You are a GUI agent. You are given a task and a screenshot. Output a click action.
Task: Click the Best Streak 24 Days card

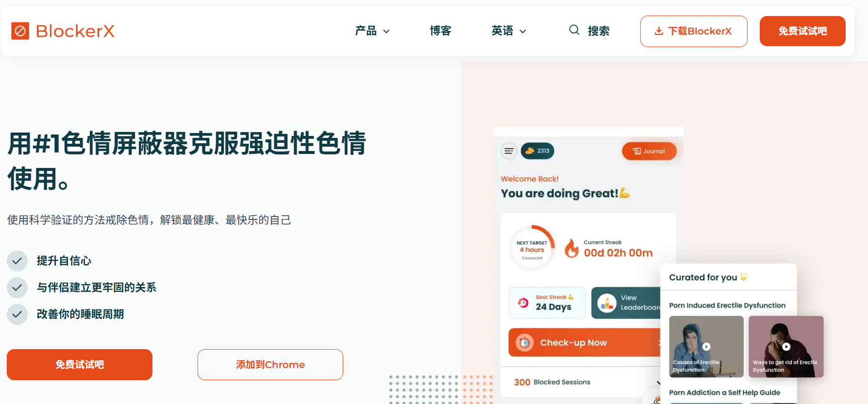[x=547, y=303]
